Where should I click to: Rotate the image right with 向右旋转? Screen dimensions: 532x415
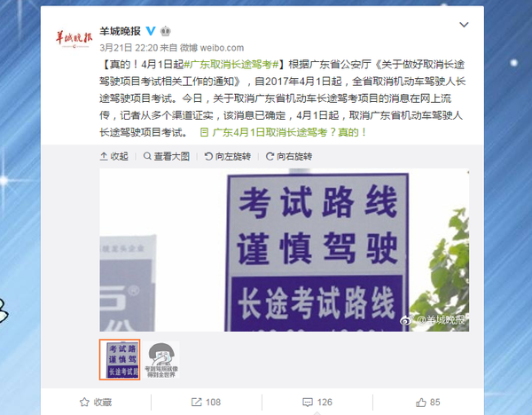pos(289,156)
